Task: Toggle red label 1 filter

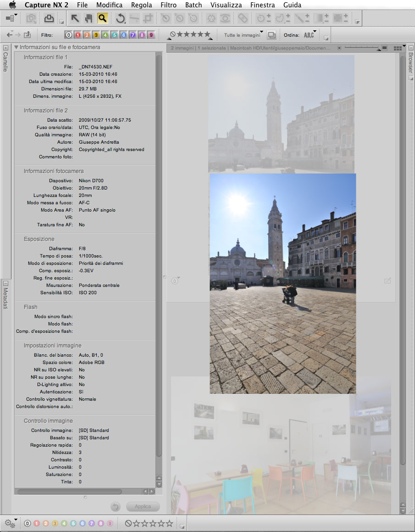Action: 78,35
